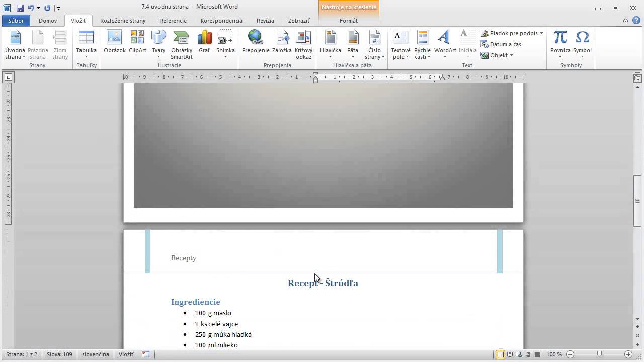The height and width of the screenshot is (362, 644).
Task: Switch to Full Screen Reading view
Action: click(x=510, y=354)
